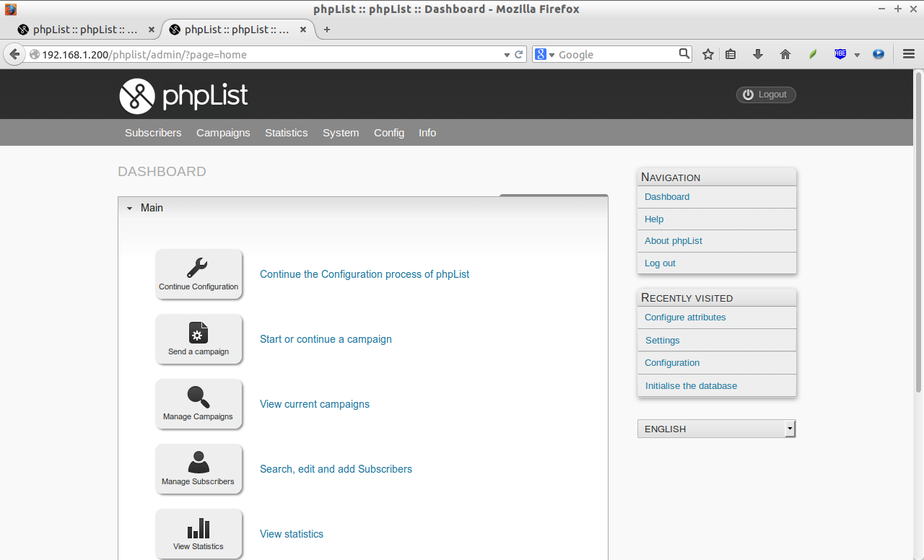The width and height of the screenshot is (924, 560).
Task: Reload page with refresh icon in address bar
Action: (518, 54)
